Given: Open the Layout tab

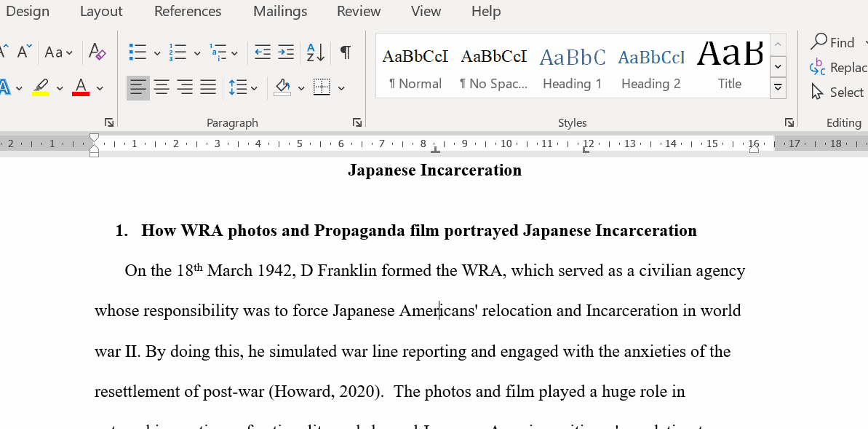Looking at the screenshot, I should coord(101,11).
